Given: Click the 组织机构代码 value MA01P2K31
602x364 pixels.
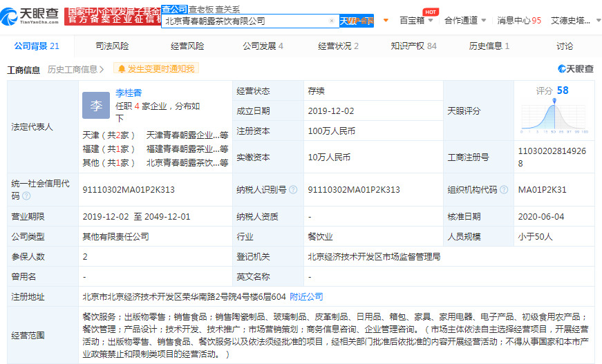Looking at the screenshot, I should [x=542, y=189].
